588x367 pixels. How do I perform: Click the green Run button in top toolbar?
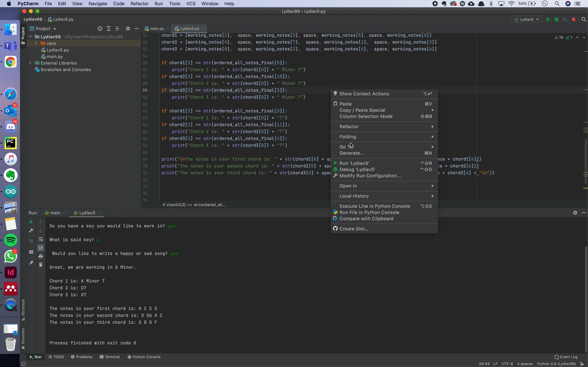(548, 19)
